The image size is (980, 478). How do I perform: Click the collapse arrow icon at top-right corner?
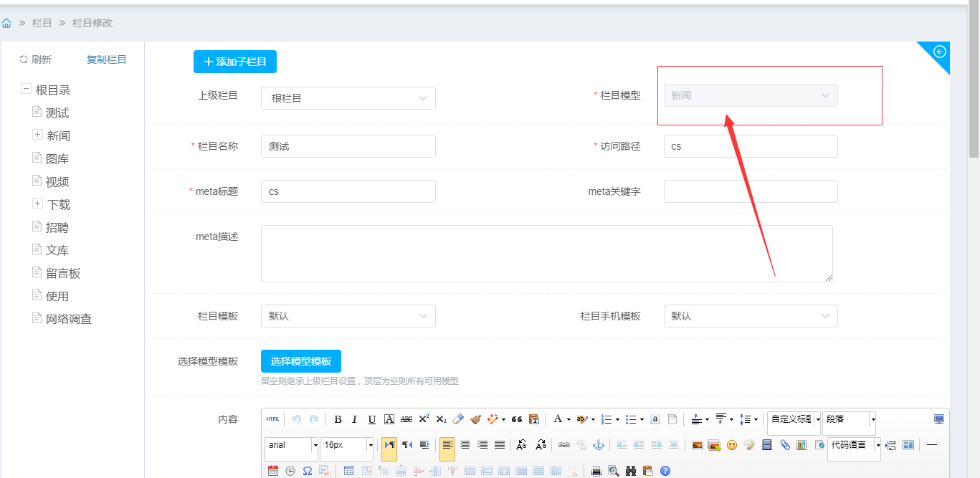940,52
